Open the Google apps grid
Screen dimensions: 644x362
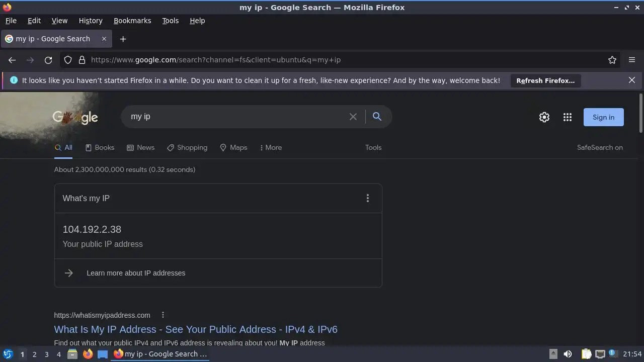(x=568, y=117)
